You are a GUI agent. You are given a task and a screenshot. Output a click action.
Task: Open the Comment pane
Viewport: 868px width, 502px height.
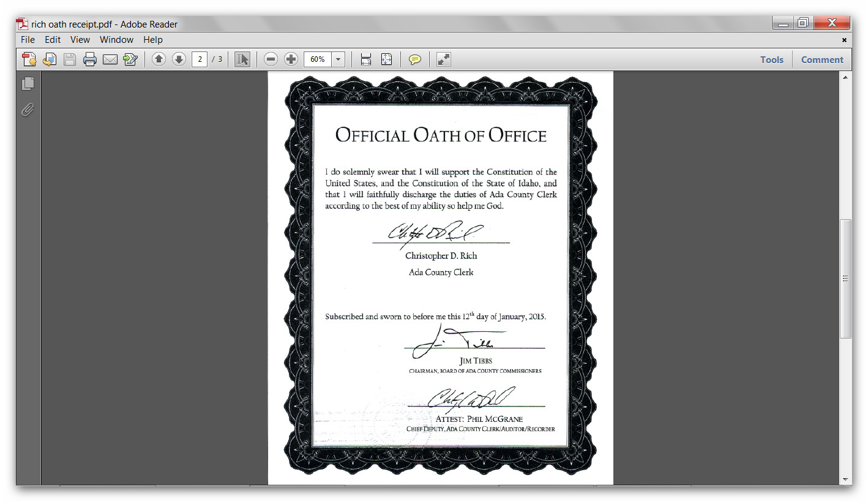click(x=821, y=59)
